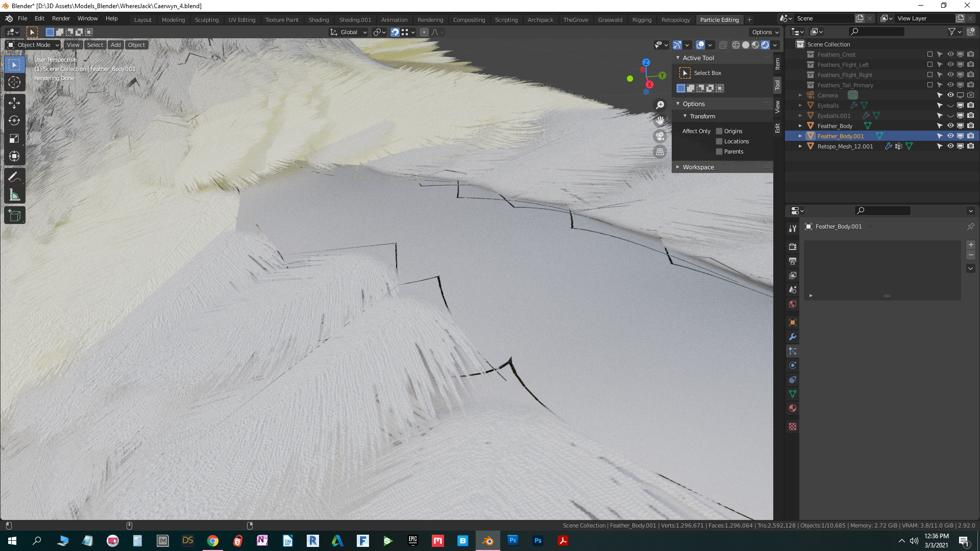Open Modifier properties wrench tab
The width and height of the screenshot is (980, 551).
point(792,337)
